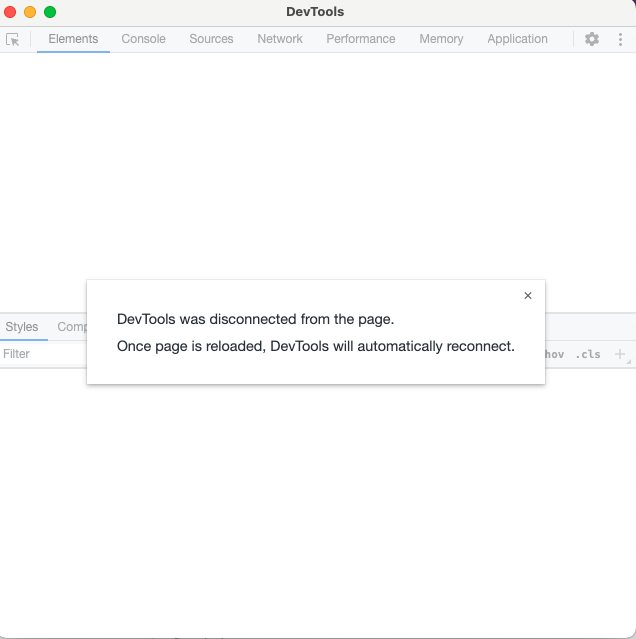Go to the Performance tab
This screenshot has height=639, width=636.
point(361,39)
